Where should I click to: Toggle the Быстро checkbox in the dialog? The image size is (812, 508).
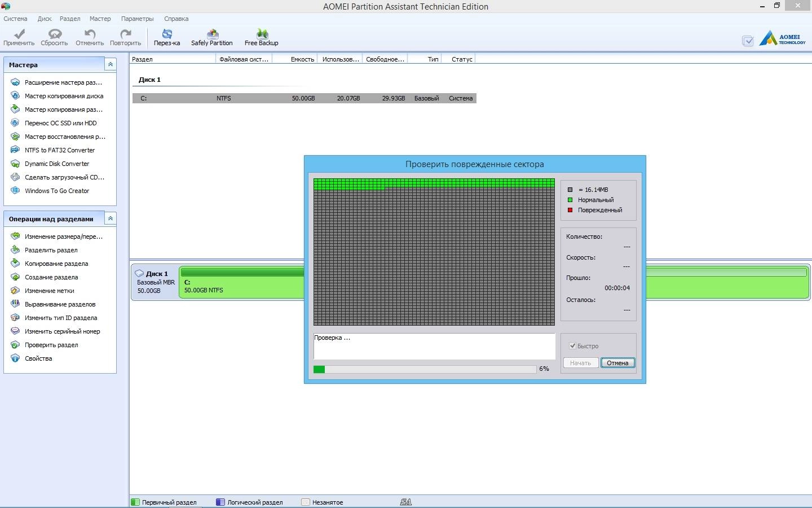pos(572,345)
